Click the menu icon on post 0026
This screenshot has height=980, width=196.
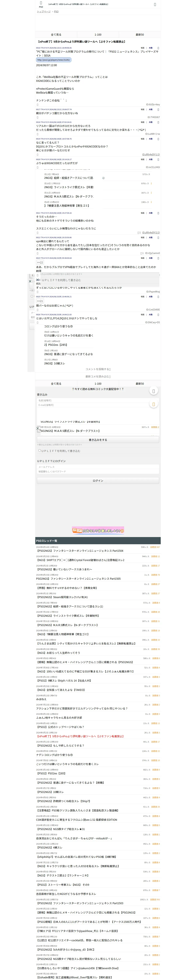[158, 315]
